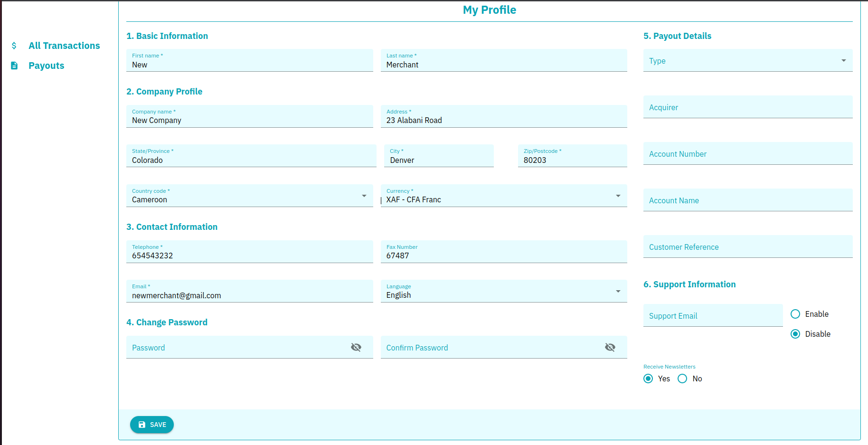Click the Support Email field

713,315
